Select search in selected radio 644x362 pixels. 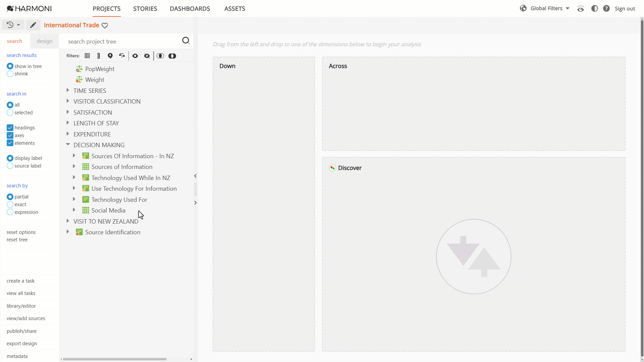[x=10, y=113]
